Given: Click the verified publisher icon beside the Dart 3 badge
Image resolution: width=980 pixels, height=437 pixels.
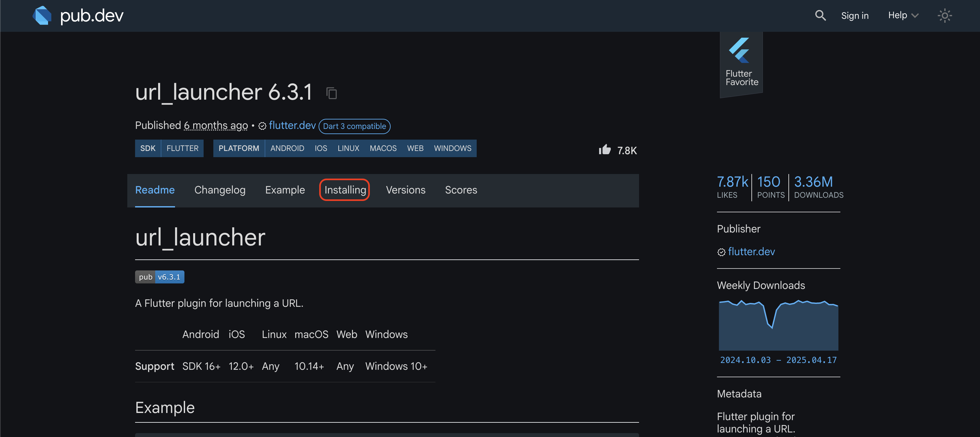Looking at the screenshot, I should coord(262,126).
